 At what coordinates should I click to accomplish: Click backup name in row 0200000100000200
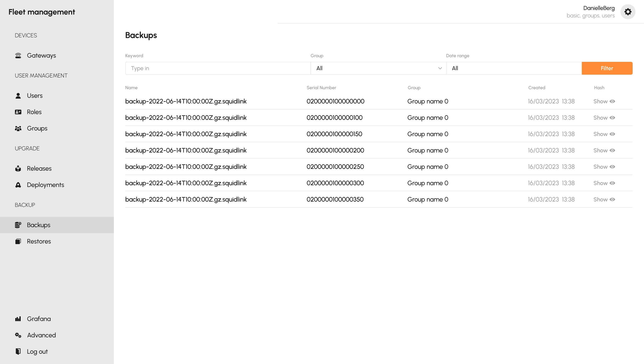[186, 150]
